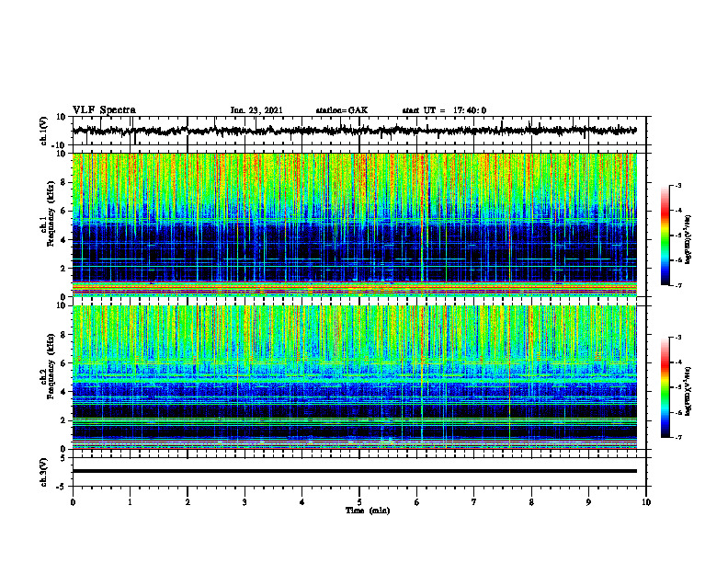Click the "VLF Spectra" title text
Screen dimensions: 728x563
[104, 110]
